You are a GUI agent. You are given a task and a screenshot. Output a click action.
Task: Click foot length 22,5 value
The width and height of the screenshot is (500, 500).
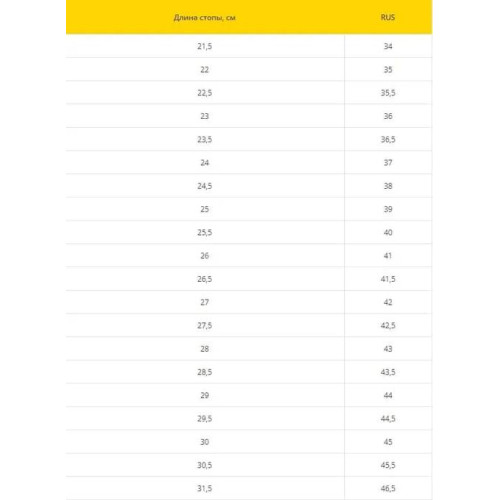[205, 93]
